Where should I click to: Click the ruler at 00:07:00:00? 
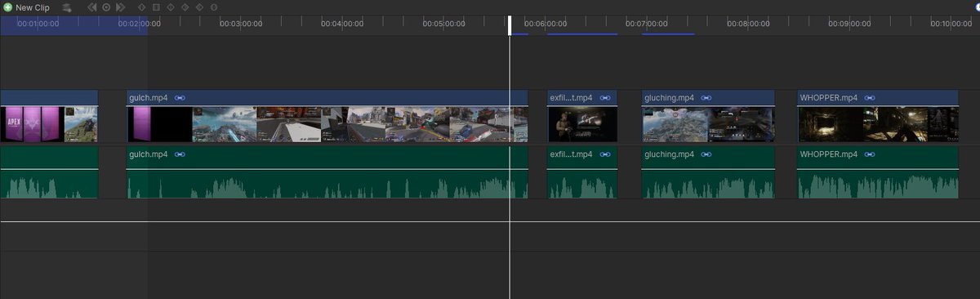pyautogui.click(x=646, y=24)
